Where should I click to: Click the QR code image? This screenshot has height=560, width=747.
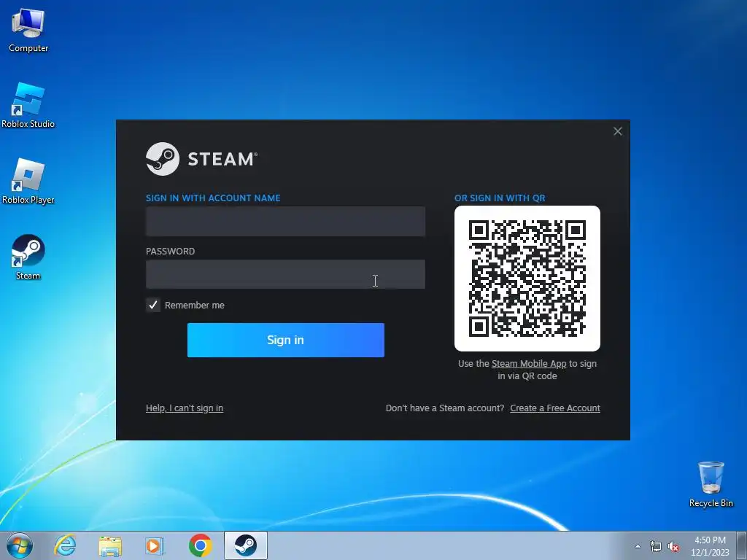coord(527,279)
